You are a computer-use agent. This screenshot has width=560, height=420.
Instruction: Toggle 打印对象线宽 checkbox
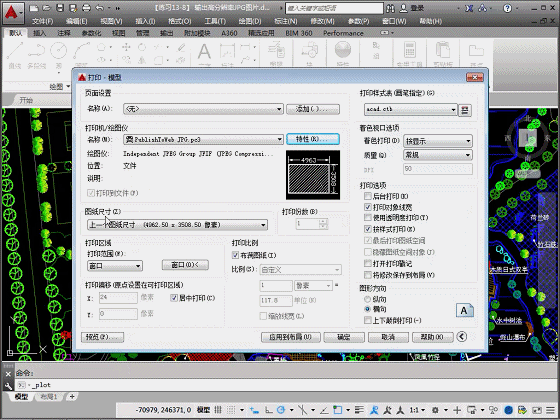click(368, 207)
